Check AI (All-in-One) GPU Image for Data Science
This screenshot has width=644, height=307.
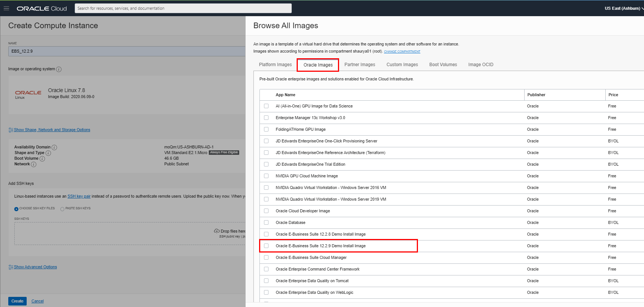point(266,106)
